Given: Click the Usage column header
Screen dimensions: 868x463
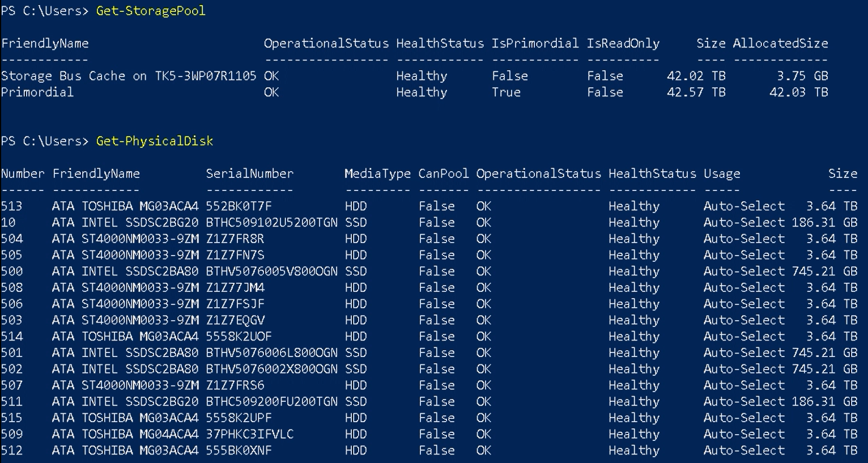Looking at the screenshot, I should pos(721,174).
